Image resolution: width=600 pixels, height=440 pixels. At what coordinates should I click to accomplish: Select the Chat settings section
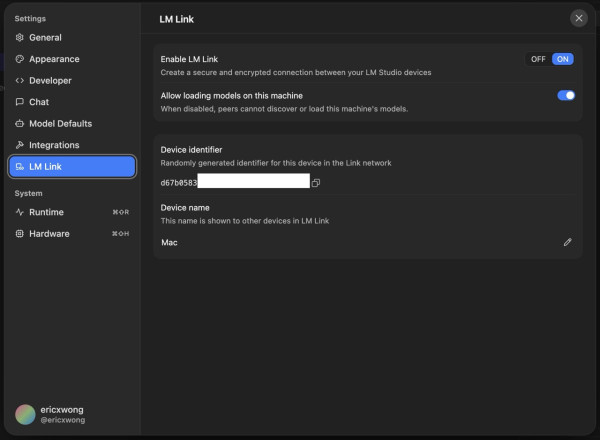[x=72, y=102]
